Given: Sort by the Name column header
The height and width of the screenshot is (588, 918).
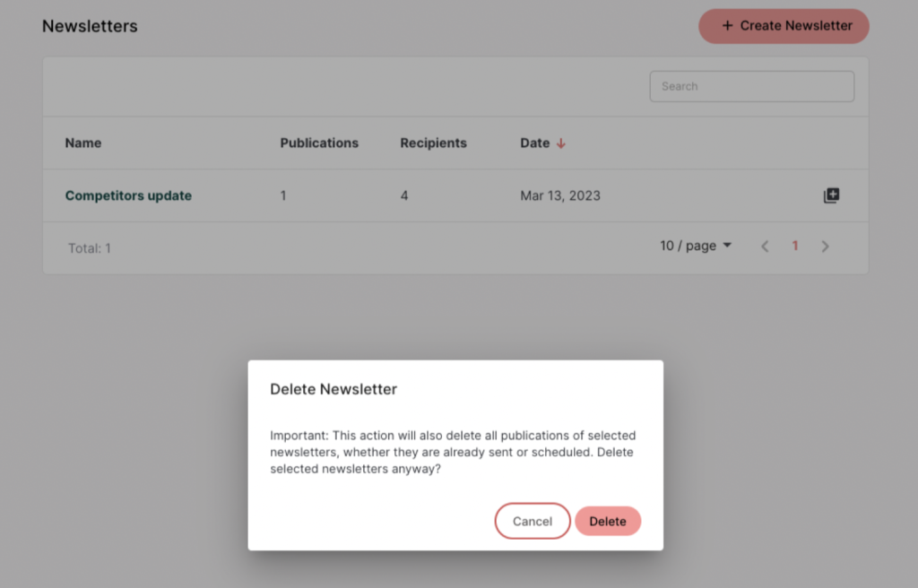Looking at the screenshot, I should click(83, 143).
